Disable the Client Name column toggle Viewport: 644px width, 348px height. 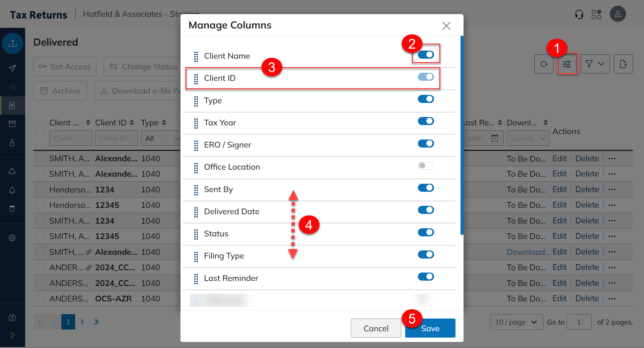[426, 55]
